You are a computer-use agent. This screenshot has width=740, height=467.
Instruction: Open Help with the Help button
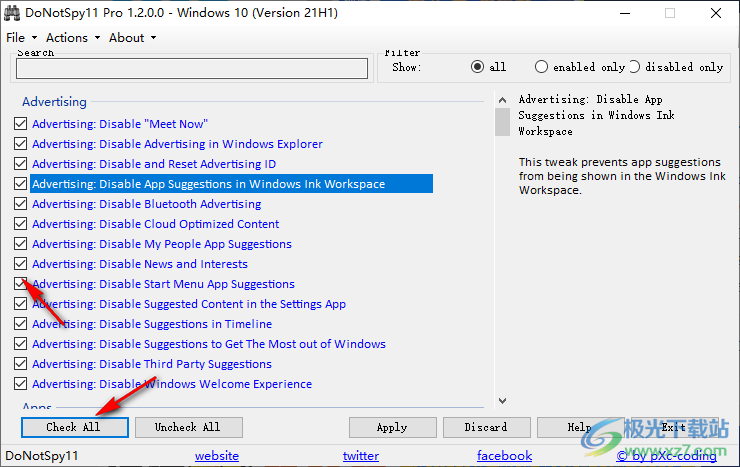point(580,427)
